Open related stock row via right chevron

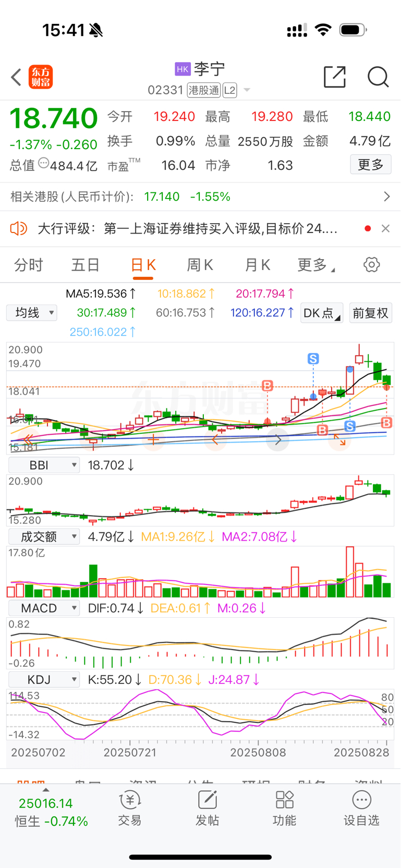click(x=386, y=197)
